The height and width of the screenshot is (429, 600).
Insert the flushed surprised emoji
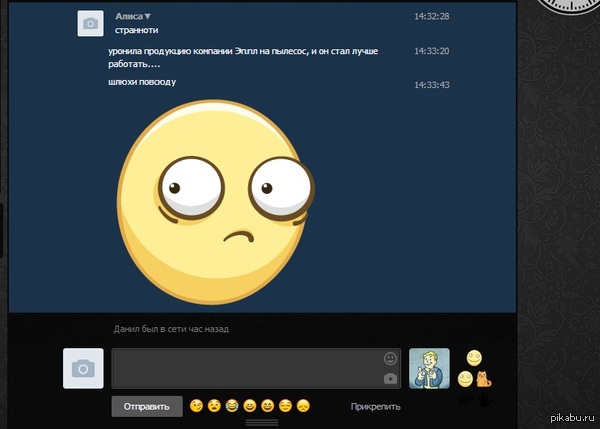tap(214, 406)
